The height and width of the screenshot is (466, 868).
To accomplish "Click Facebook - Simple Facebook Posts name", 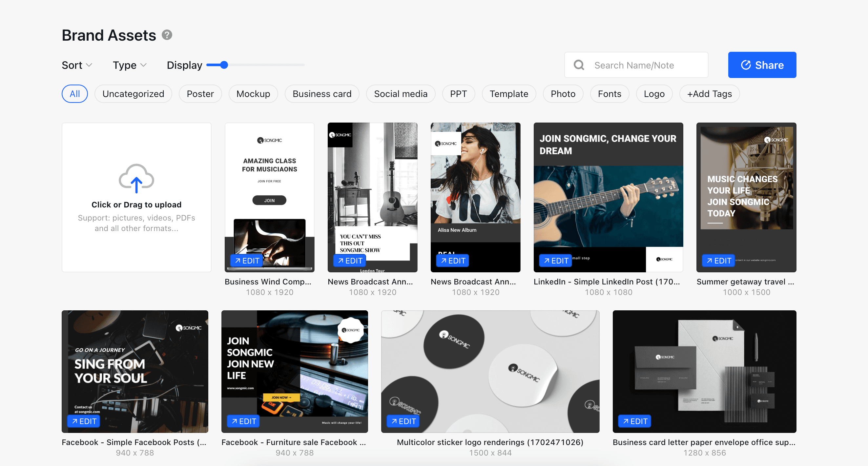I will click(x=134, y=442).
